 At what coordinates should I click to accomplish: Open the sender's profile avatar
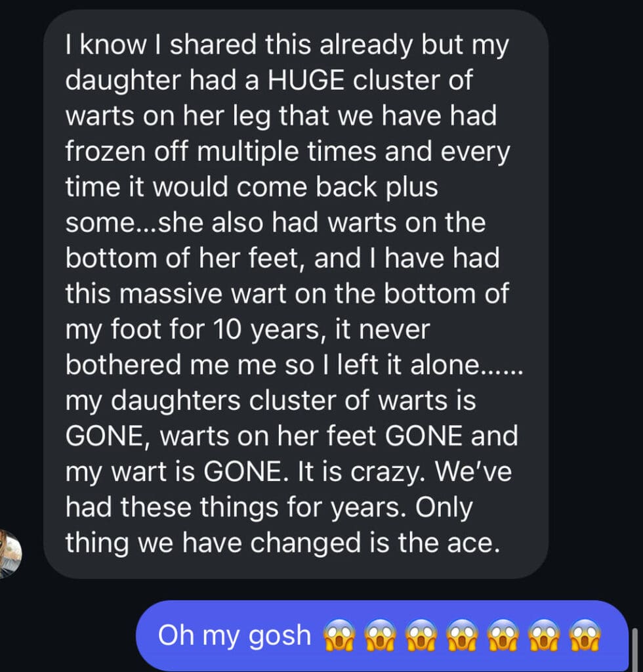(9, 554)
